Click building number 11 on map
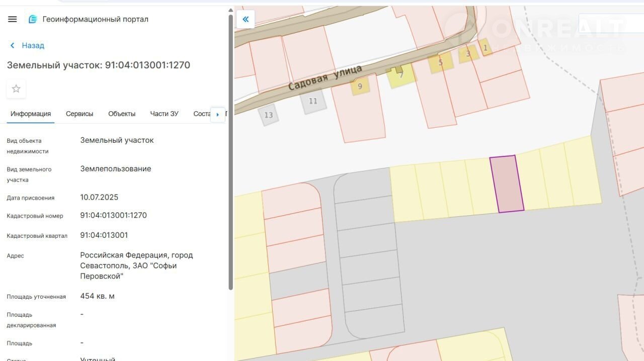 pyautogui.click(x=313, y=101)
